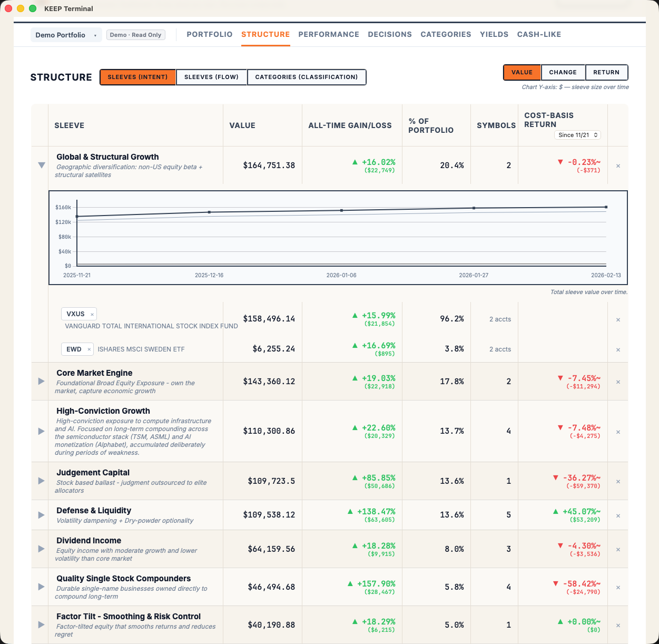
Task: Click the × on the EWD symbol tag
Action: 89,349
